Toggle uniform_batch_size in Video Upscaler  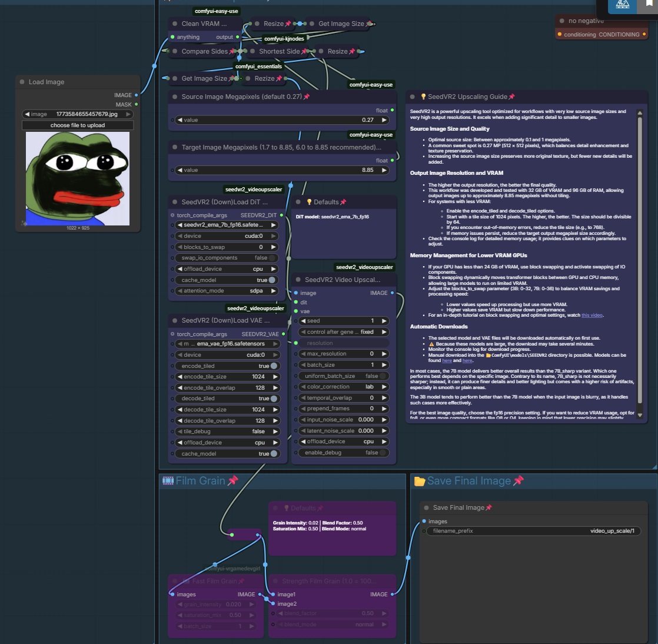[344, 376]
